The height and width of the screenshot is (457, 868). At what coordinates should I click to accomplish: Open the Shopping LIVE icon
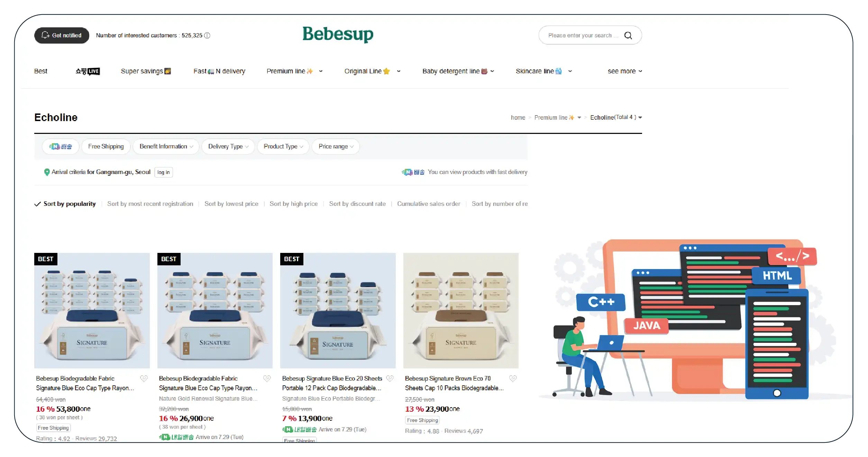point(88,71)
